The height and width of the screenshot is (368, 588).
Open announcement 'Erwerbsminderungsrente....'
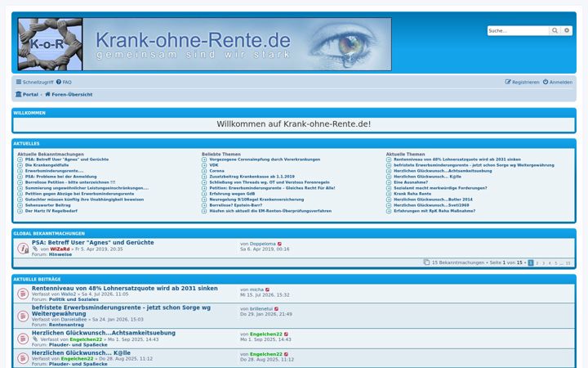coord(54,171)
